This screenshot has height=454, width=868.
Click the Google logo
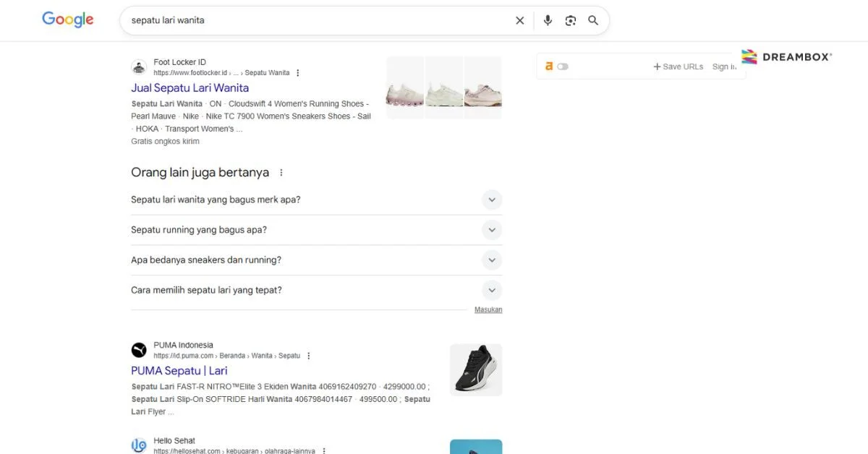[x=68, y=20]
